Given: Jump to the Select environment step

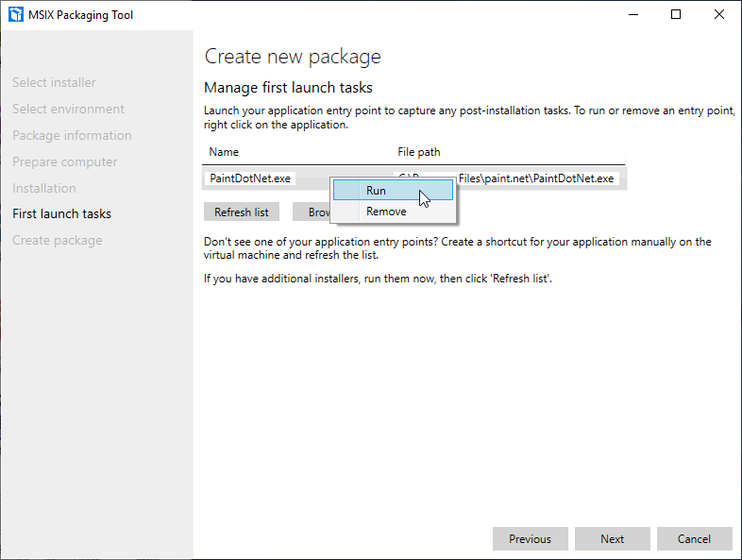Looking at the screenshot, I should 68,110.
